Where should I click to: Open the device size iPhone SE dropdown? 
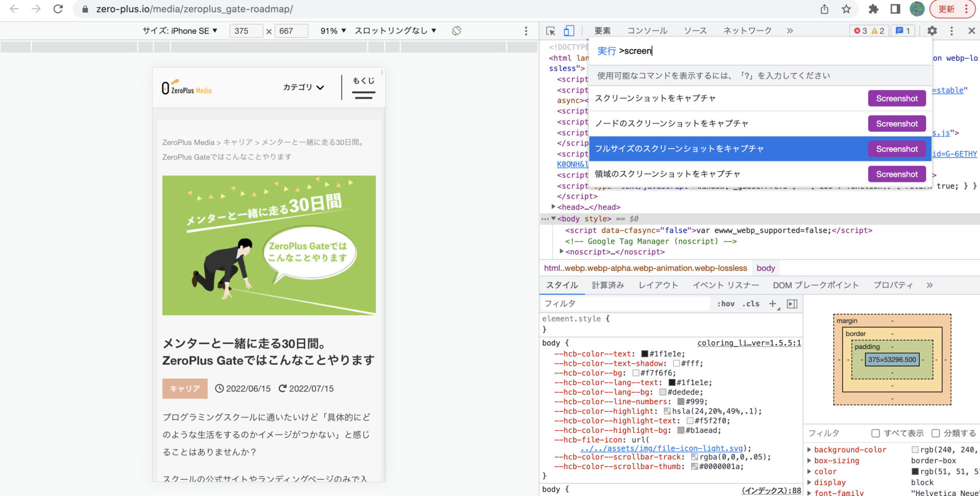click(x=180, y=31)
